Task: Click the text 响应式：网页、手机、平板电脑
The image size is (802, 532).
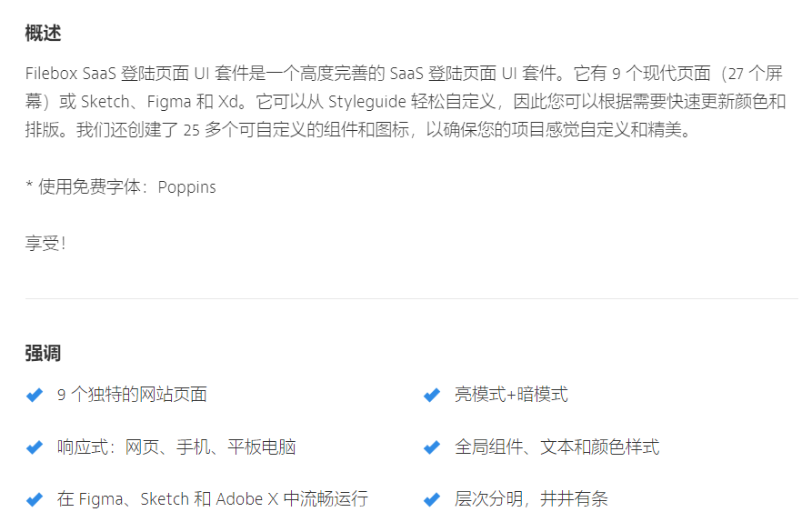Action: (x=176, y=447)
